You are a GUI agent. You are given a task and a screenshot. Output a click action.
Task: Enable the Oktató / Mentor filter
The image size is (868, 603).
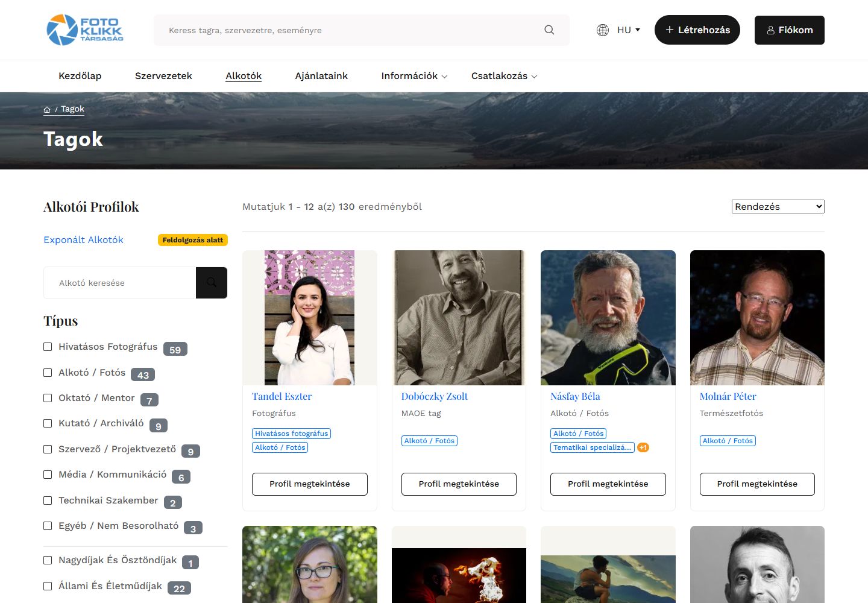48,398
